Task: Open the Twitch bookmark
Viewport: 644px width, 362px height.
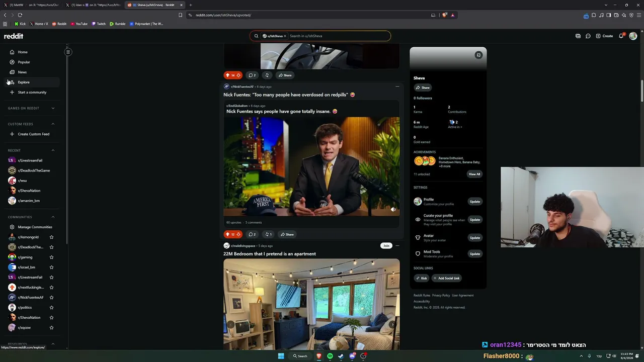Action: [x=99, y=24]
